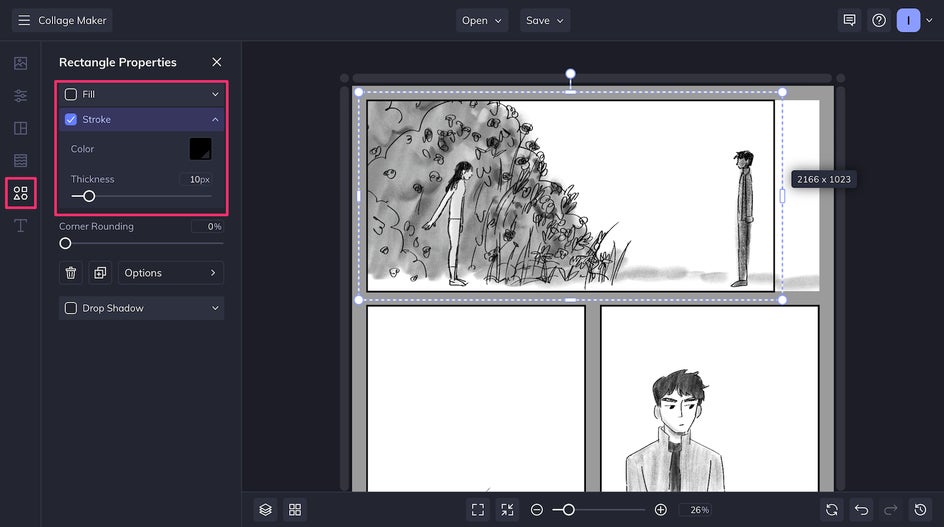Viewport: 944px width, 527px height.
Task: Select the bottom-left empty collage cell
Action: (476, 399)
